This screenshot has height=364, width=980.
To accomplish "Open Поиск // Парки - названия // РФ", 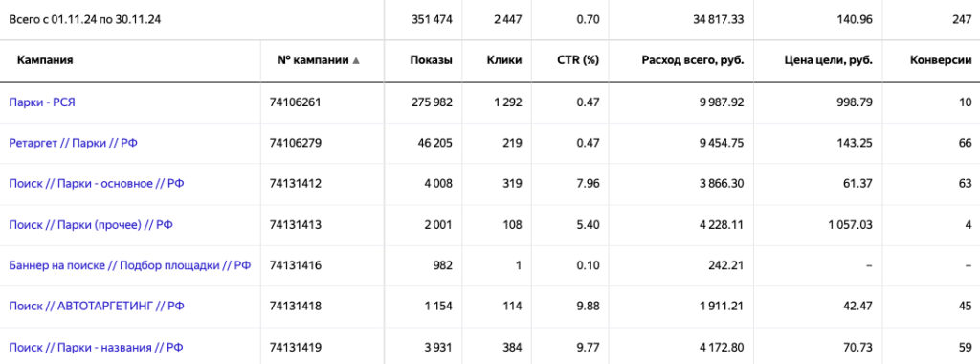I will pyautogui.click(x=96, y=347).
